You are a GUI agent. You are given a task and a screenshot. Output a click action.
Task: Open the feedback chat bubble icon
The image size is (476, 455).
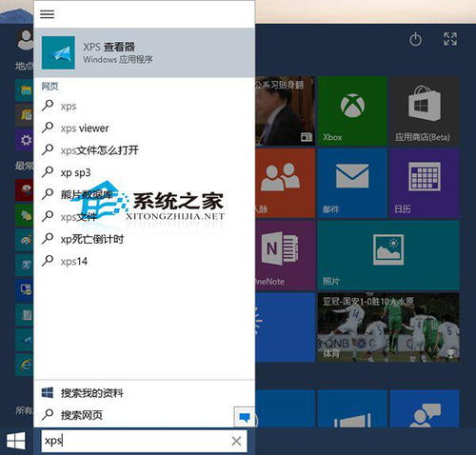245,417
